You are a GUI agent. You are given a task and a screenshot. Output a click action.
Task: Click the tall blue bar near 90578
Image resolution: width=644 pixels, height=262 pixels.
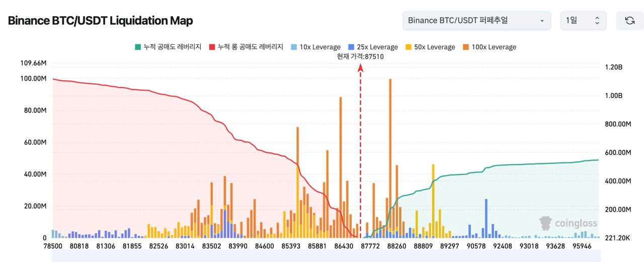click(x=487, y=216)
